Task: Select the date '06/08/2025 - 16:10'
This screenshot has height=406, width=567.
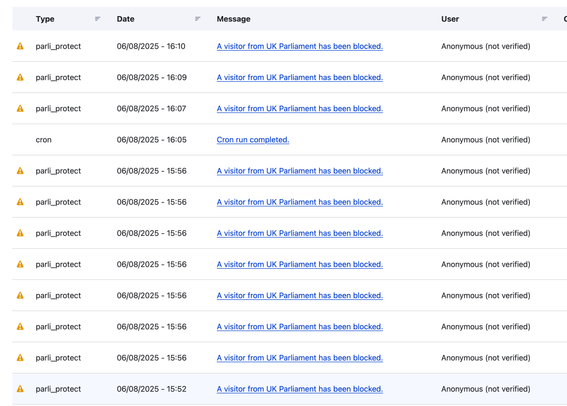Action: [x=151, y=46]
